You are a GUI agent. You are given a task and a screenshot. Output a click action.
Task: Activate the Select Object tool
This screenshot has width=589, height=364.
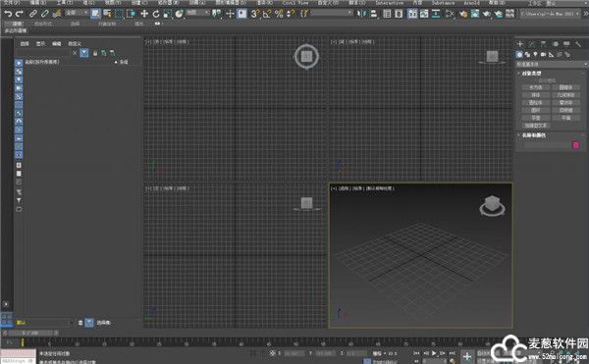click(96, 14)
